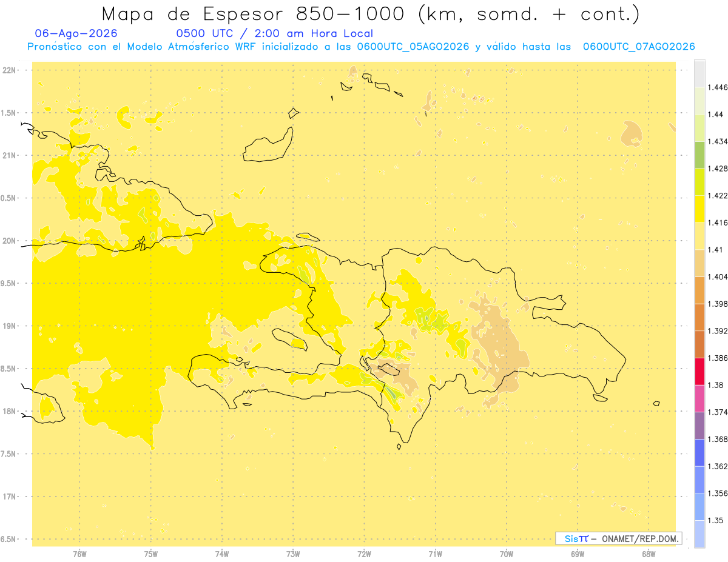This screenshot has width=728, height=562.
Task: Click the '18N' latitude label
Action: [x=10, y=412]
